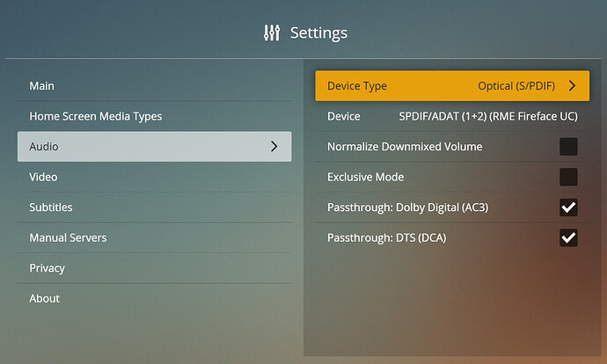
Task: Toggle the Exclusive Mode checkbox
Action: coord(568,177)
